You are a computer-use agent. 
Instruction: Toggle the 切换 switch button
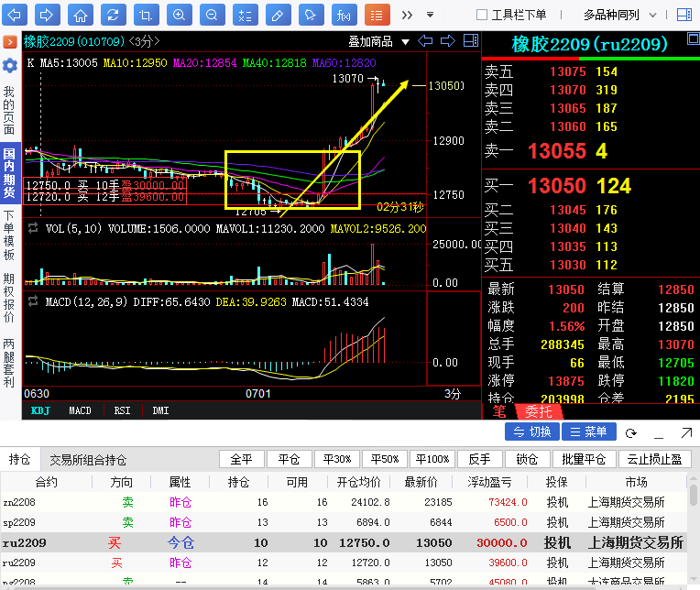[x=531, y=432]
